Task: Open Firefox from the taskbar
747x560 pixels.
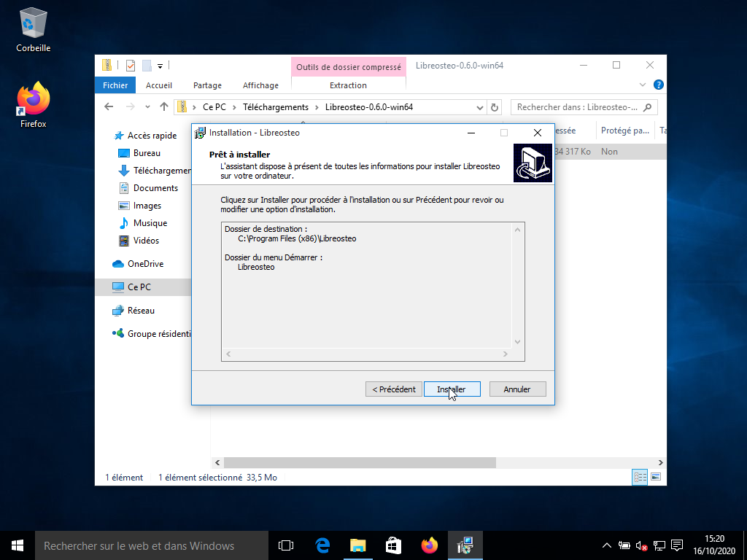Action: [429, 545]
